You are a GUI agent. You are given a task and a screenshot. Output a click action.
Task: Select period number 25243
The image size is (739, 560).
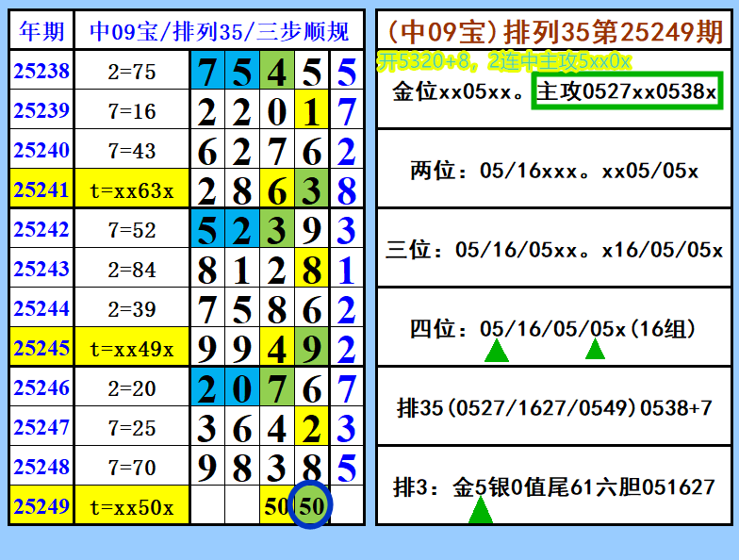[41, 269]
